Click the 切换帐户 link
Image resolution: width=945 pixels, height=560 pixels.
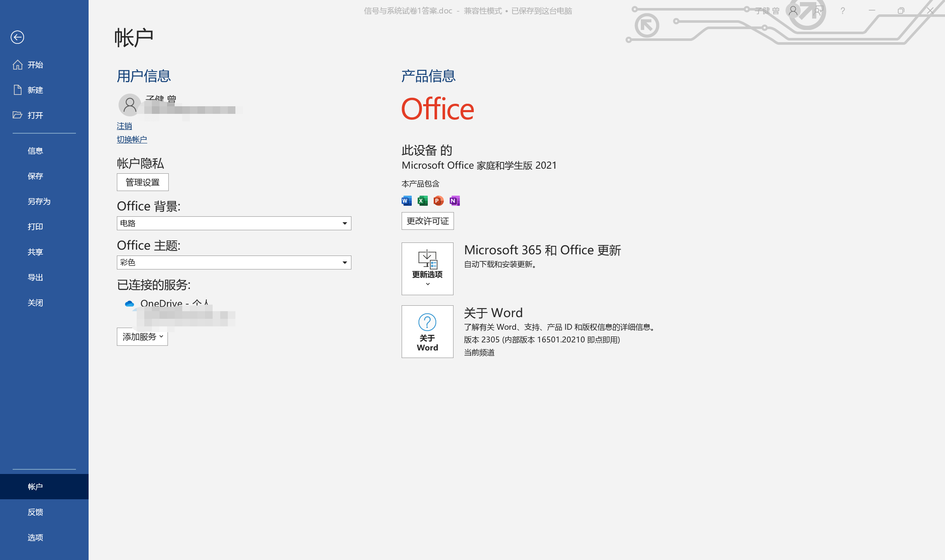[132, 140]
